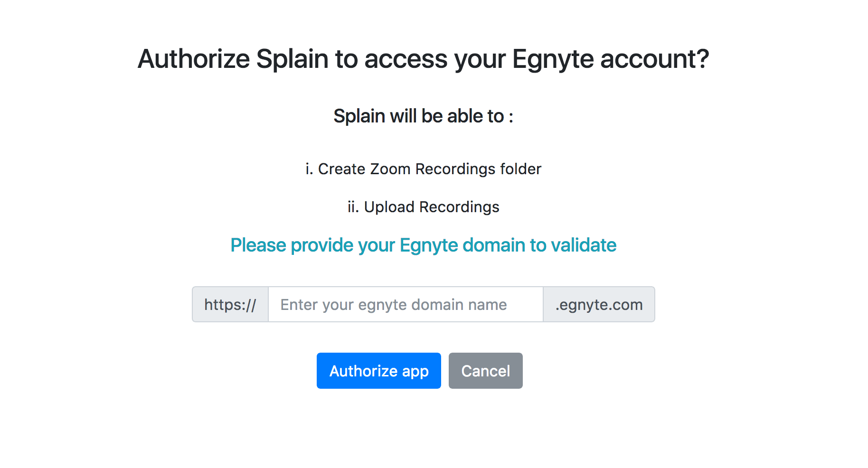This screenshot has height=468, width=868.
Task: Click the word 'Splain' in the main heading
Action: (x=292, y=59)
